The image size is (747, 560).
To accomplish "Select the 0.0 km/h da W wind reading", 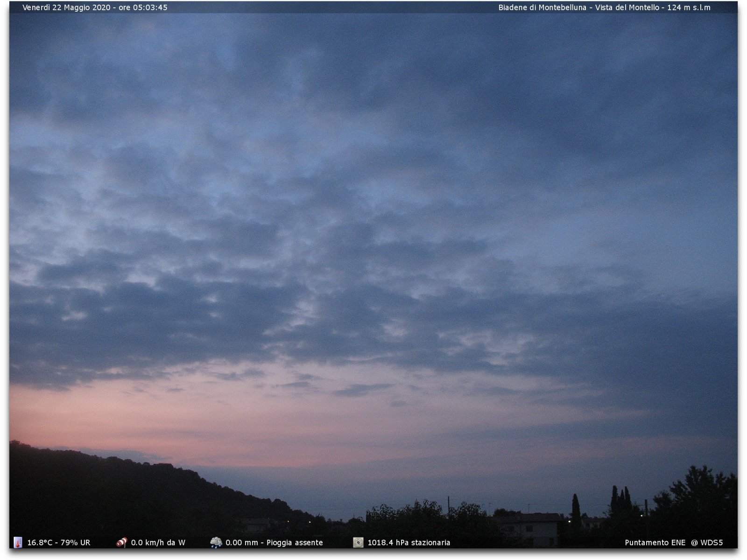I will tap(158, 543).
